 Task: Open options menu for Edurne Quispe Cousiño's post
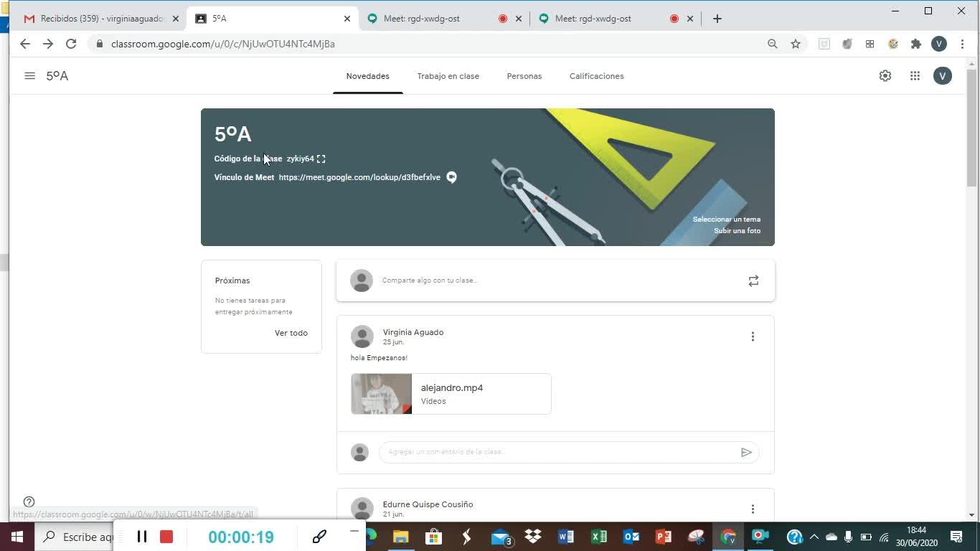tap(753, 509)
